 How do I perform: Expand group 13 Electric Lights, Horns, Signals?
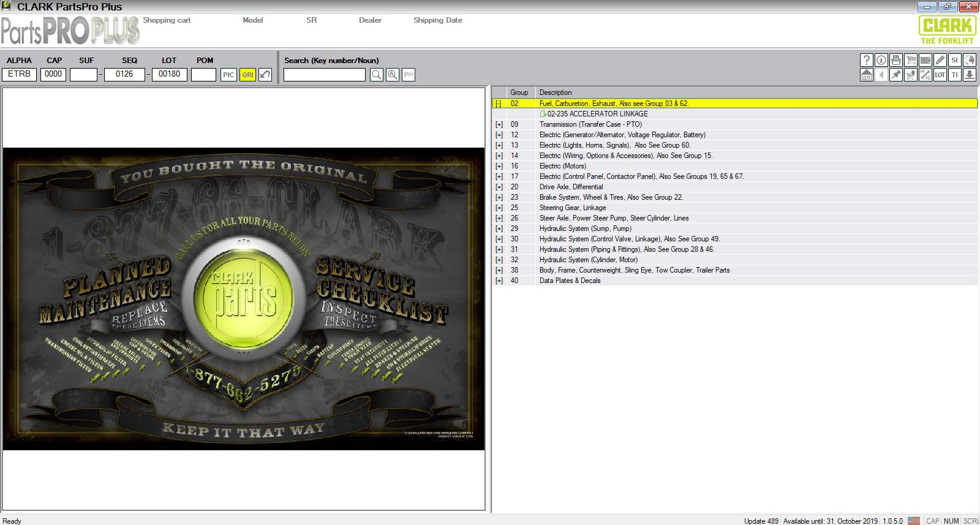pos(499,145)
